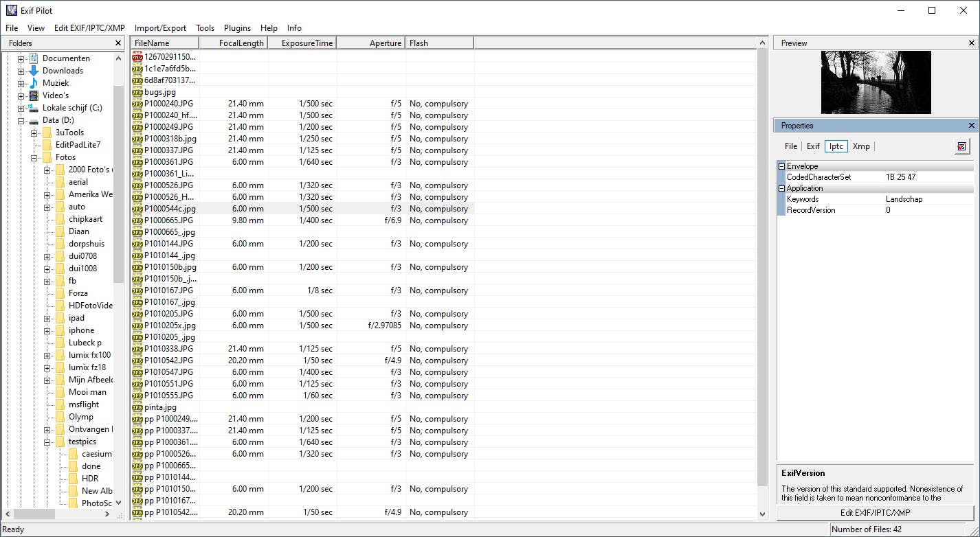Click the folder icon of Fotos

pos(47,157)
